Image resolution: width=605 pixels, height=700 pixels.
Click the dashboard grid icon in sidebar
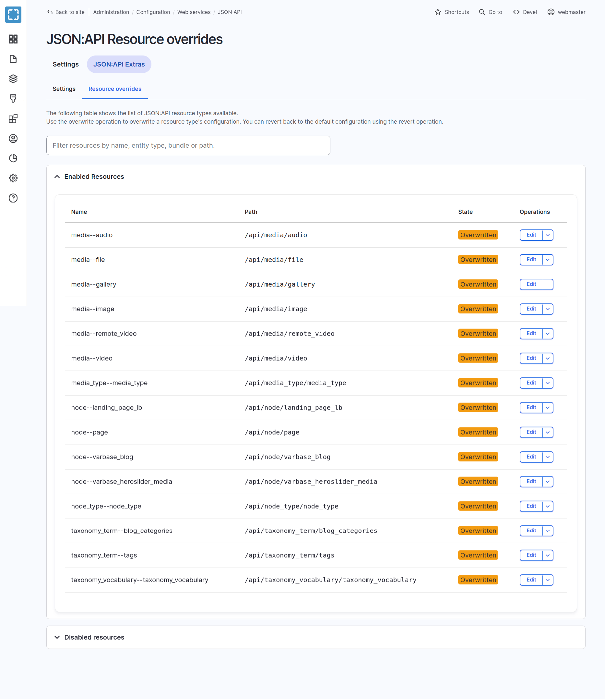(13, 39)
